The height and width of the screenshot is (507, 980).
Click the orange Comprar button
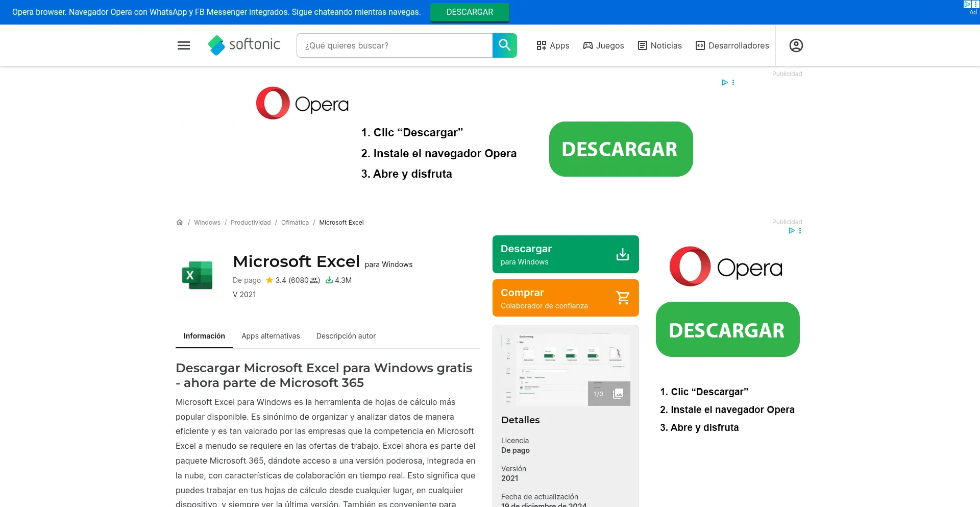click(x=566, y=298)
